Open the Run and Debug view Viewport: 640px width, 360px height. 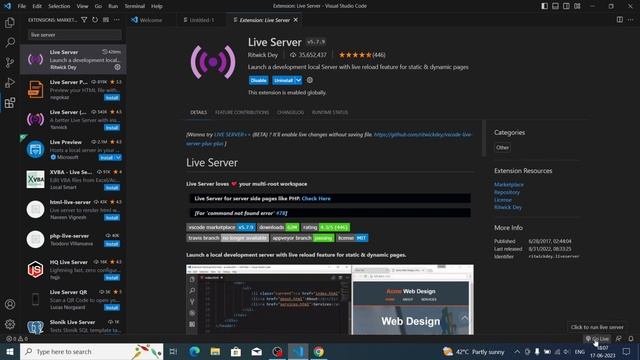click(10, 82)
